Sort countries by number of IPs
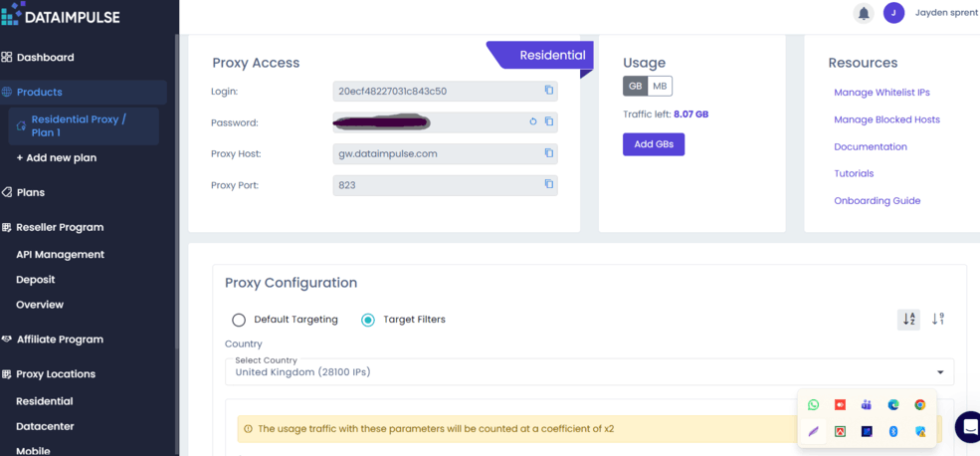 pyautogui.click(x=937, y=319)
